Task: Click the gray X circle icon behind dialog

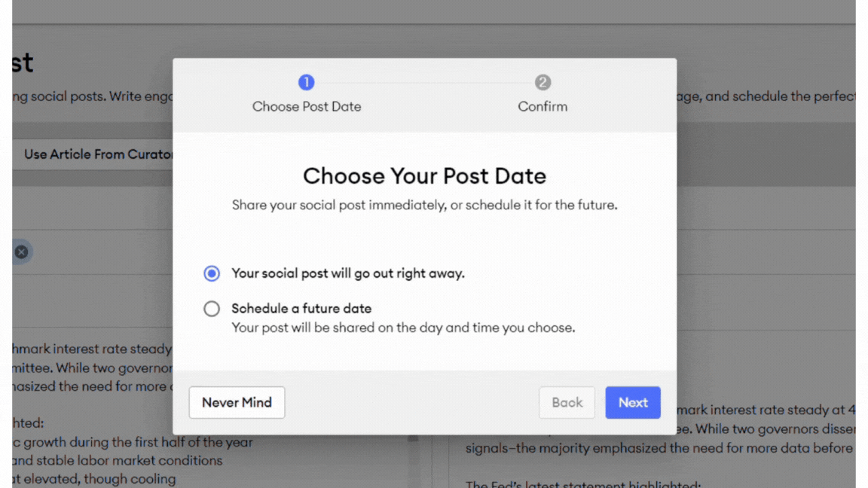Action: [x=22, y=252]
